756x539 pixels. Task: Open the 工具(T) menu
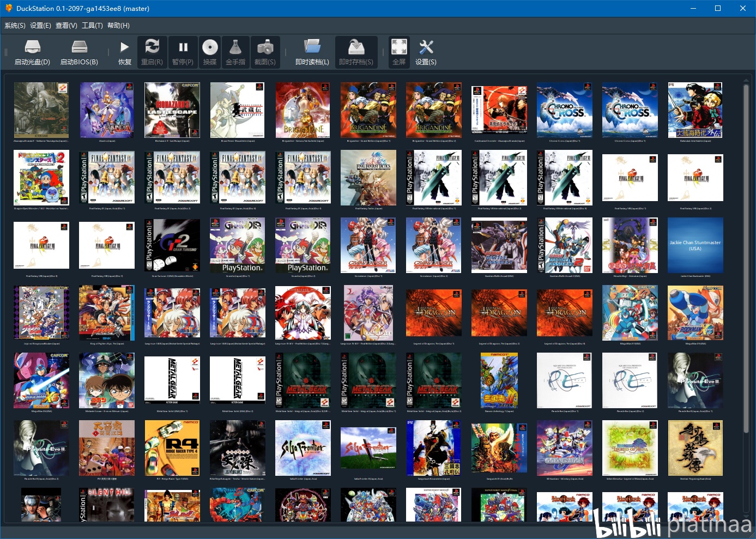point(92,26)
